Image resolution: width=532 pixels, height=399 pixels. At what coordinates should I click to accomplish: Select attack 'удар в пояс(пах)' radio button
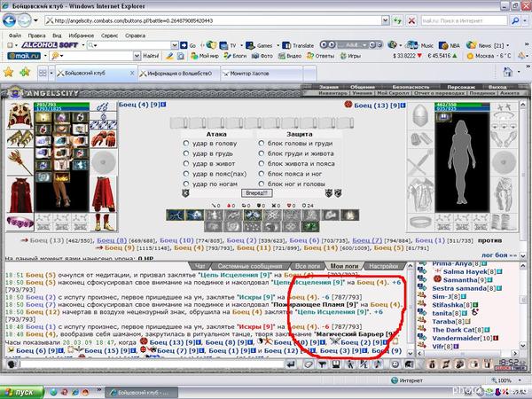point(186,174)
